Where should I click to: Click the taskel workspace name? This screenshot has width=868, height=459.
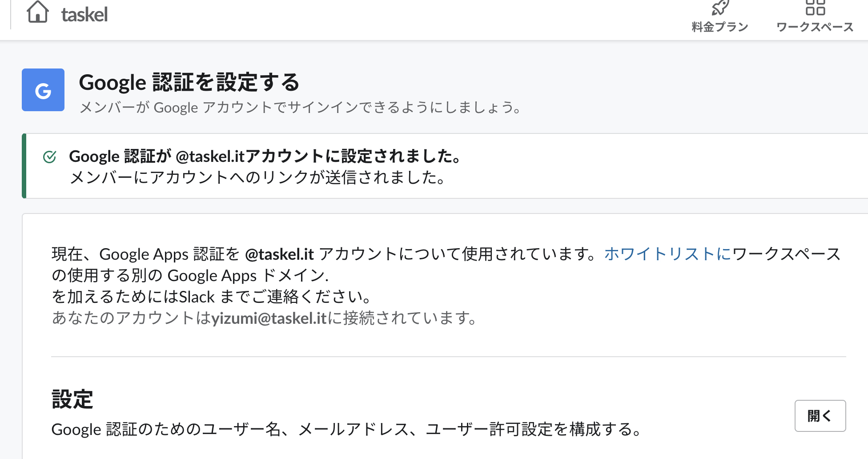click(84, 15)
